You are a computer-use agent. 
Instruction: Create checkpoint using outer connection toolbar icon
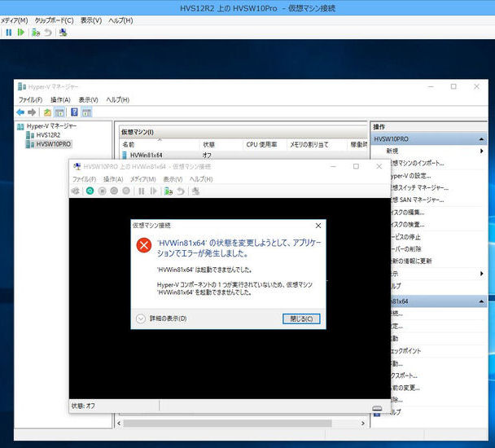pos(36,33)
